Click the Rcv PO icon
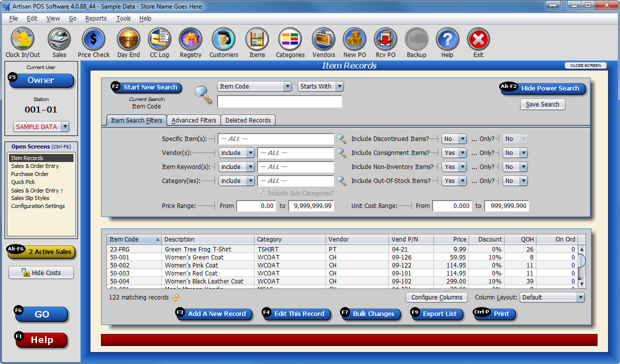620x364 pixels. tap(385, 39)
